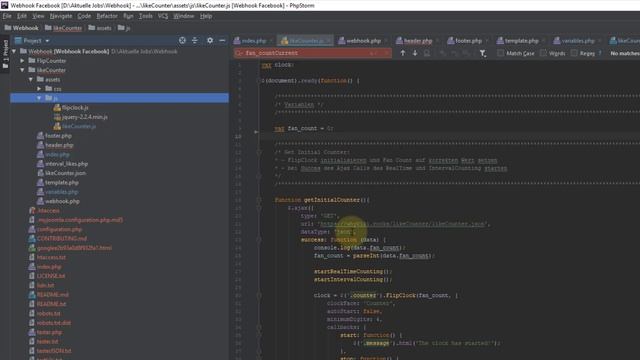This screenshot has height=360, width=640.
Task: Close the likeCounter.js editor tab
Action: 328,41
